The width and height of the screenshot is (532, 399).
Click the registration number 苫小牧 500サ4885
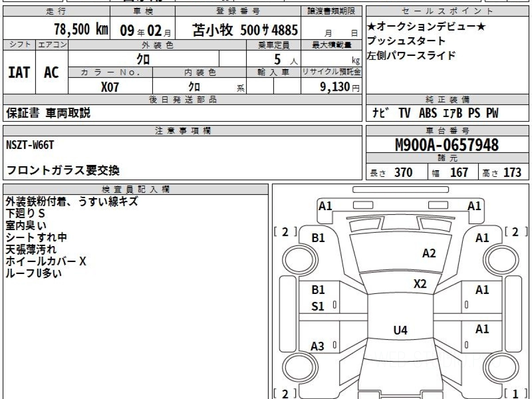tap(245, 30)
